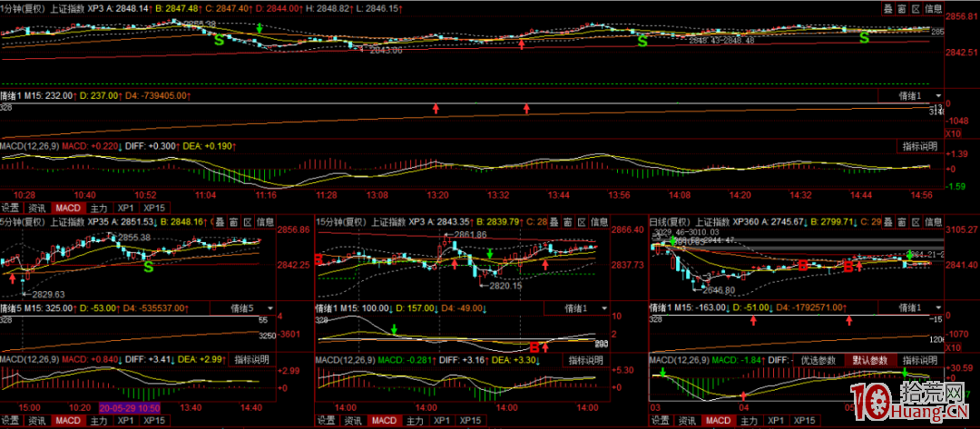Open the 设置 tab under 15分钟 chart
This screenshot has height=429, width=980.
coord(326,420)
